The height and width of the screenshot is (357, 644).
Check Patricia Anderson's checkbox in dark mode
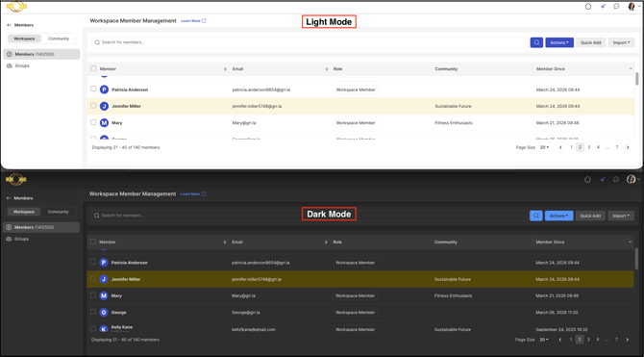point(93,262)
